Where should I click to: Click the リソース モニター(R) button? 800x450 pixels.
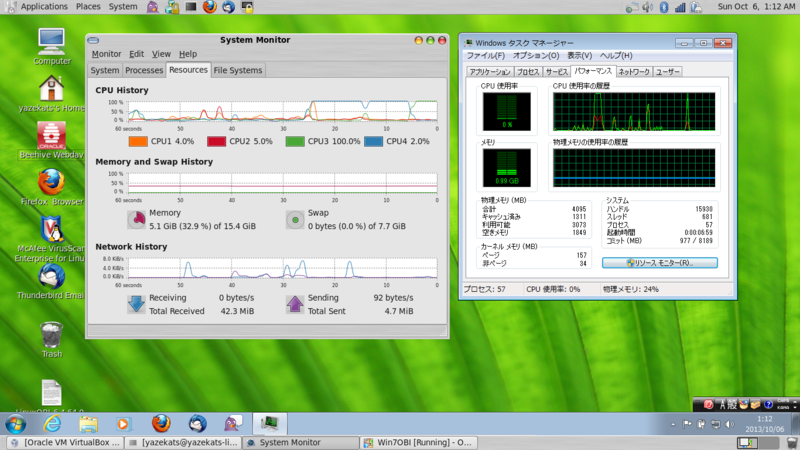coord(660,263)
